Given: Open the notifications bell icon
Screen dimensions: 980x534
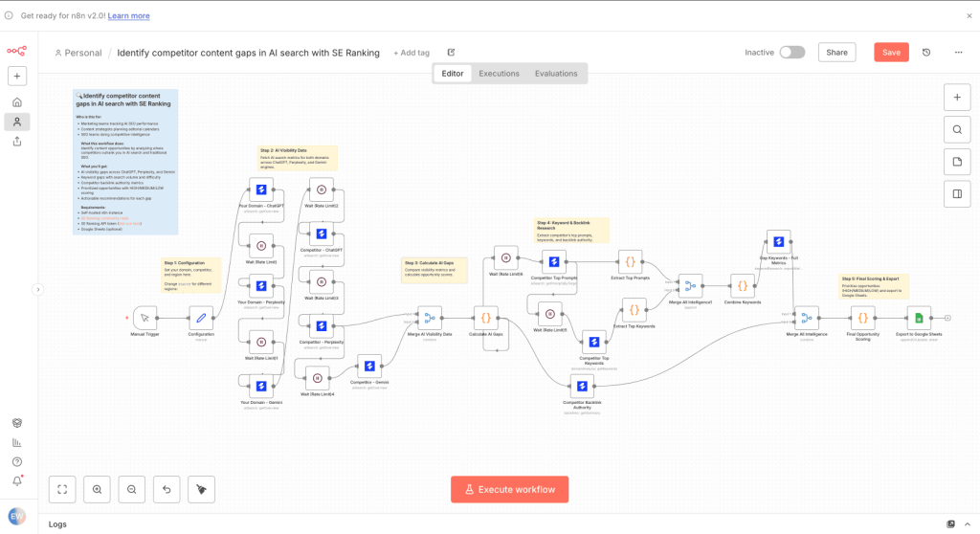Looking at the screenshot, I should [x=17, y=480].
